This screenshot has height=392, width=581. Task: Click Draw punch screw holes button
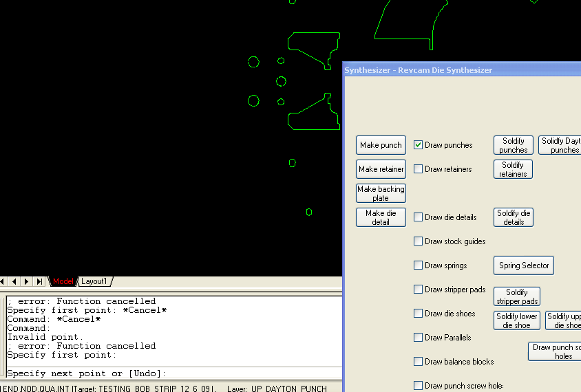click(555, 351)
